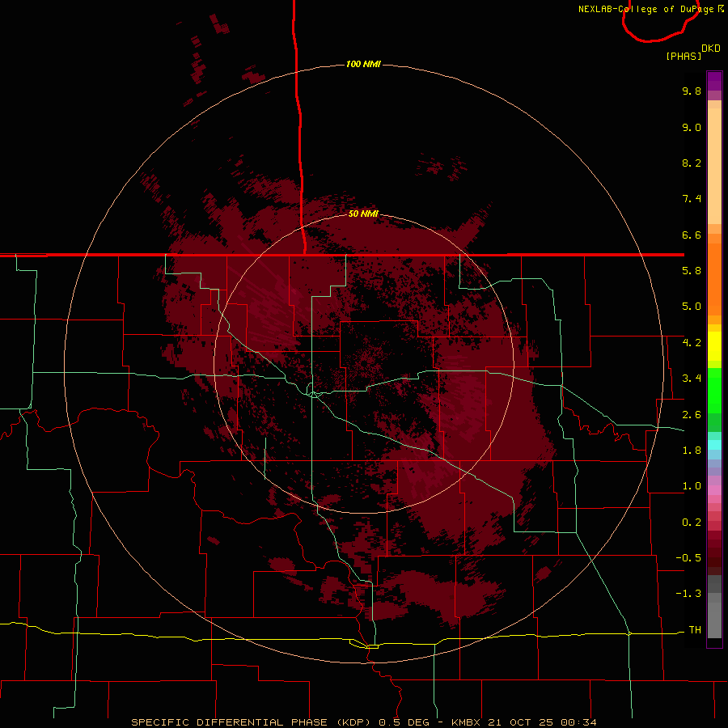The width and height of the screenshot is (728, 728).
Task: Click the yellow color bar segment
Action: click(x=714, y=346)
